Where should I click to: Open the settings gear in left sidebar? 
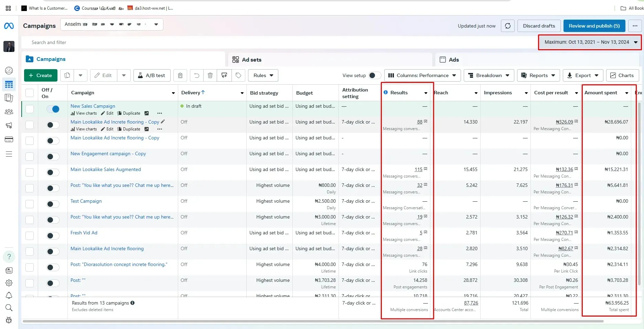(9, 283)
